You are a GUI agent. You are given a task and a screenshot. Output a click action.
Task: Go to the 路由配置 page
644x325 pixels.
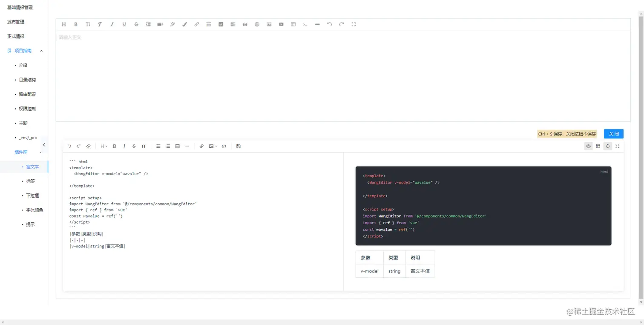point(27,94)
